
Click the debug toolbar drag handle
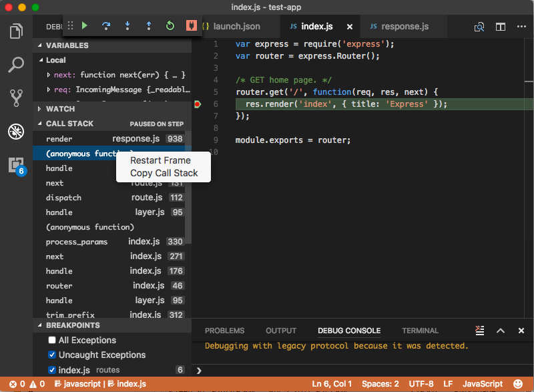(x=70, y=26)
